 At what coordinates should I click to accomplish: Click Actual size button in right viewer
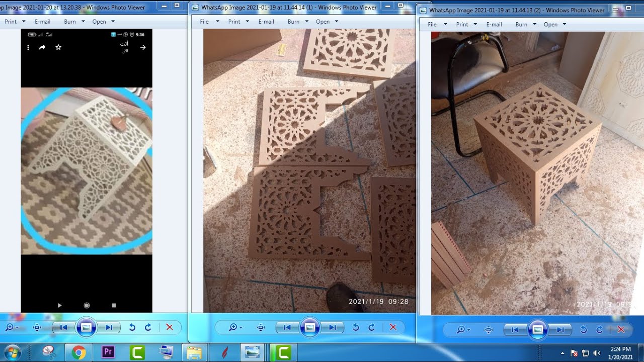[x=489, y=330]
